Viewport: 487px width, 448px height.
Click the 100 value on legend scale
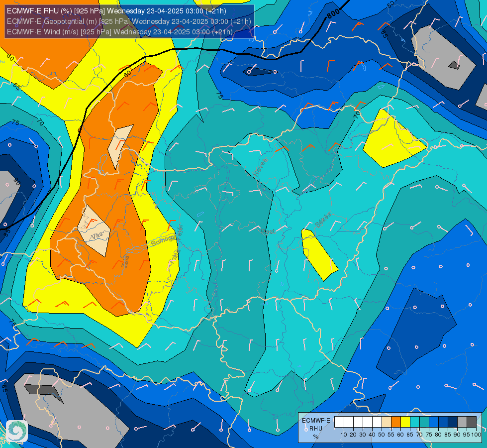(x=476, y=435)
